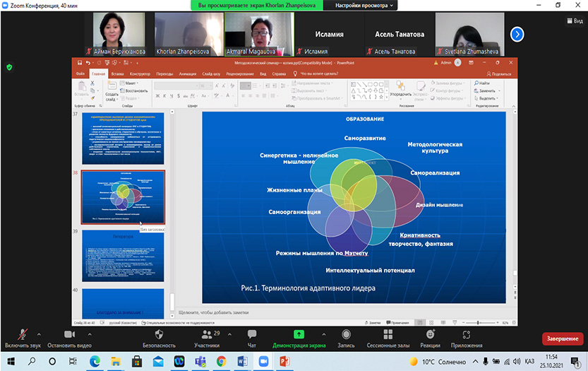Unmute microphone with Включить звук button
Screen dimensions: 588x371
click(20, 334)
